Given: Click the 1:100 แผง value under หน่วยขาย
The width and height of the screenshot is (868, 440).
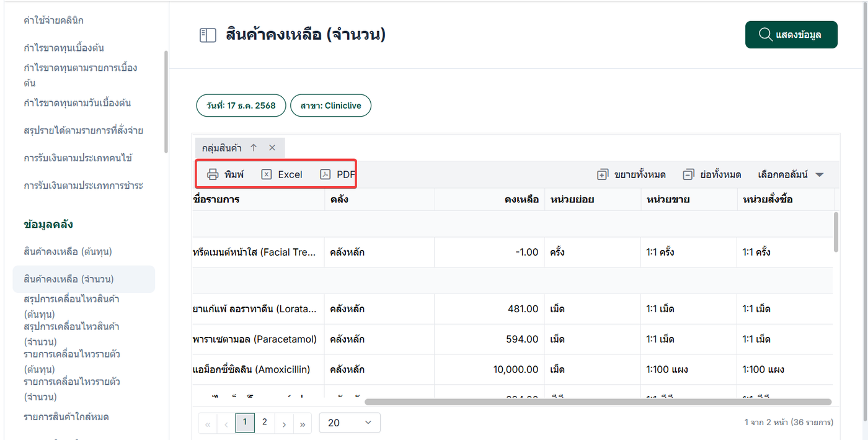Looking at the screenshot, I should 667,369.
